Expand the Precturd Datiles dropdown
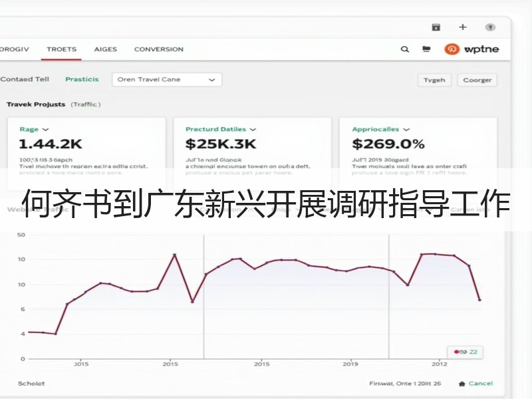This screenshot has height=399, width=532. click(221, 129)
